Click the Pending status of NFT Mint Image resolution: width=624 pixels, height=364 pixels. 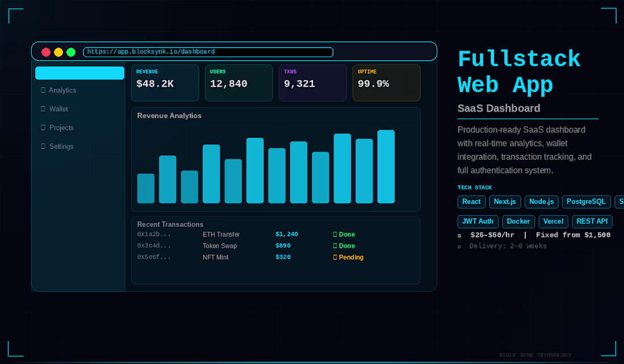(x=348, y=257)
